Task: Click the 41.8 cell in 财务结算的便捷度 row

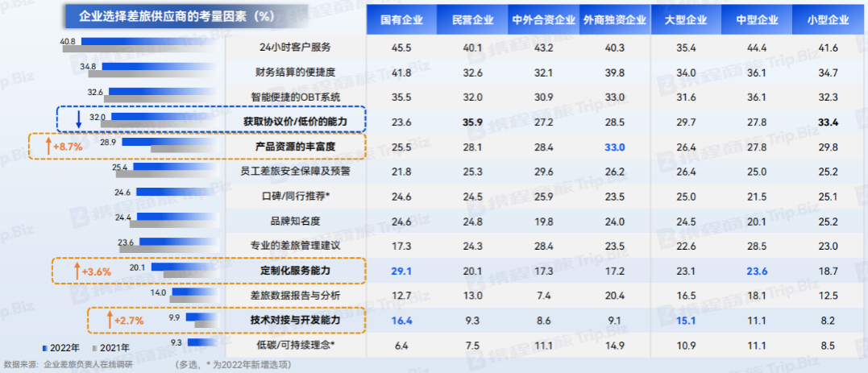Action: (x=401, y=72)
